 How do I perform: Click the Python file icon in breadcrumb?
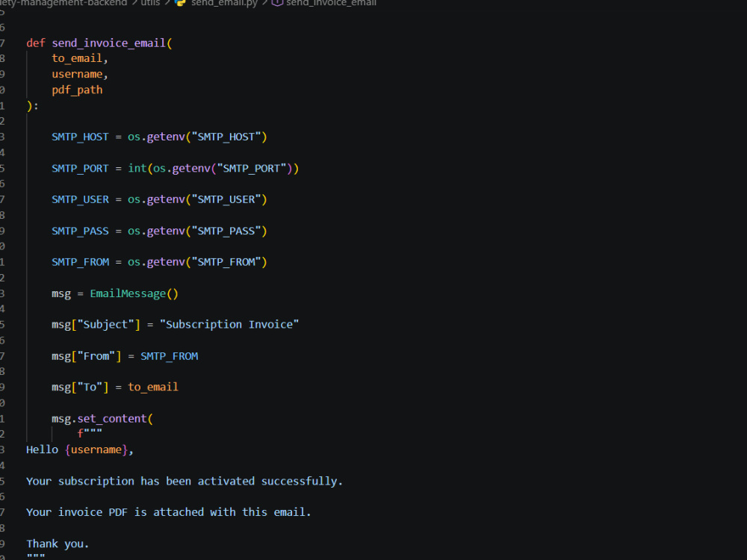point(180,3)
